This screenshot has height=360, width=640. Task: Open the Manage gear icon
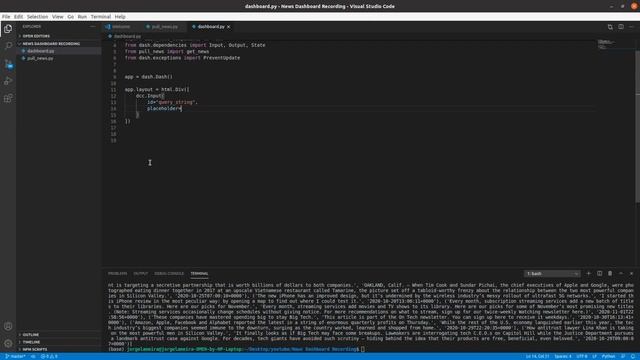(8, 343)
